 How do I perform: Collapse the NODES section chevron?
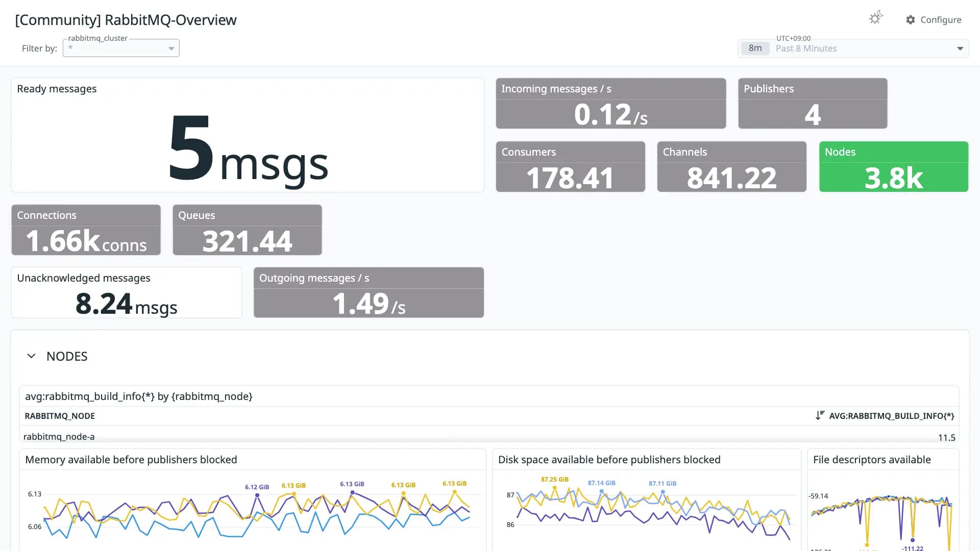click(x=31, y=356)
